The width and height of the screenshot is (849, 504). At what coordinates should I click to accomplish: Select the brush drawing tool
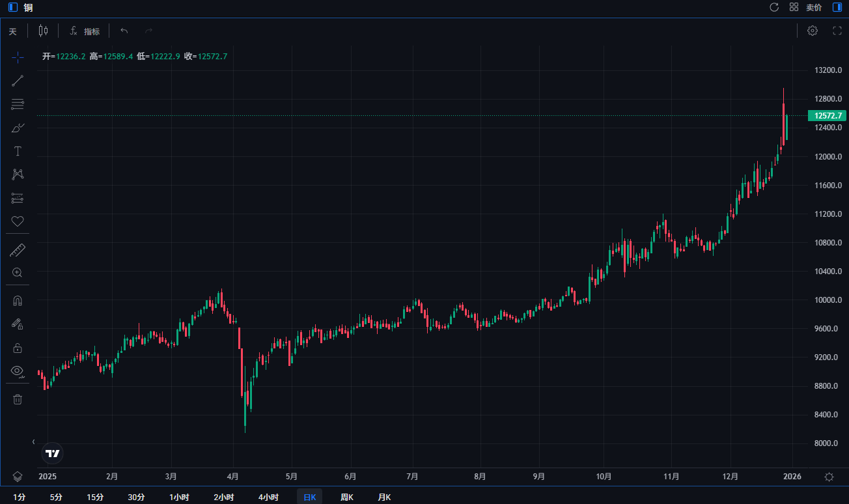(18, 128)
